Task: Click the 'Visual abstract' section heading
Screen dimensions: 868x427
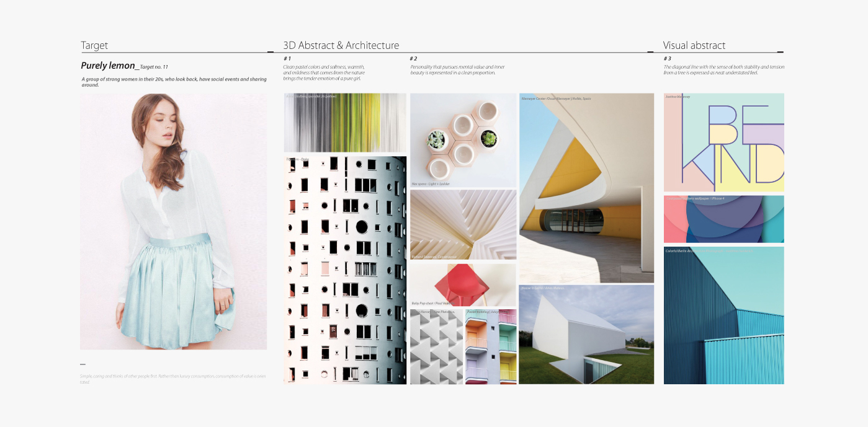Action: pyautogui.click(x=694, y=45)
